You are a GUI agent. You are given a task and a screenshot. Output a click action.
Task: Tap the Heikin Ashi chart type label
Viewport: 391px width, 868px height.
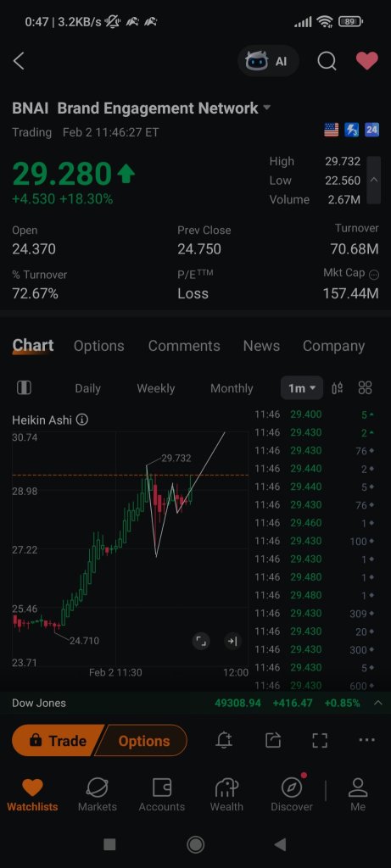point(42,420)
